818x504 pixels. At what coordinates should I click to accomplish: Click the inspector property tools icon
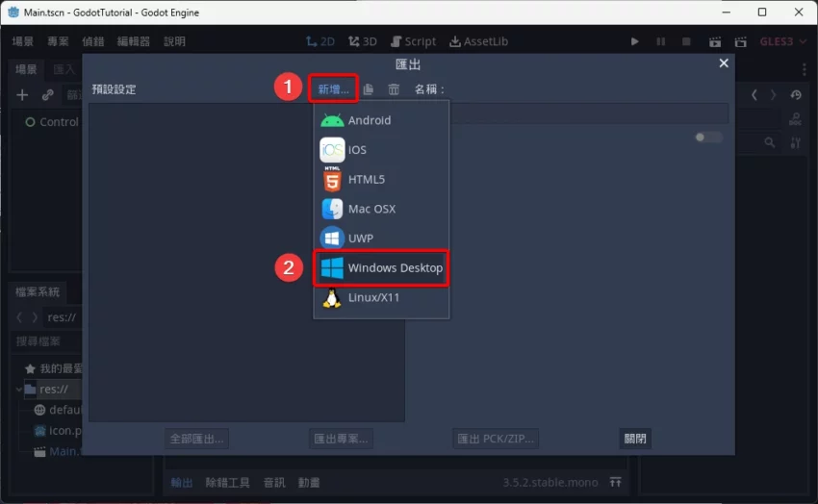pos(795,142)
